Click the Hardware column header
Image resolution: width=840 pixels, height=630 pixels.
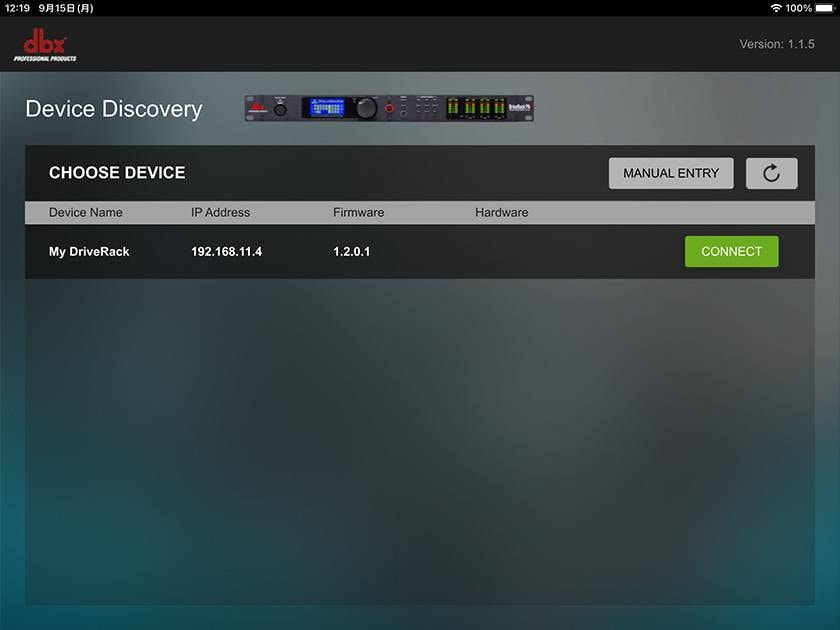point(501,212)
